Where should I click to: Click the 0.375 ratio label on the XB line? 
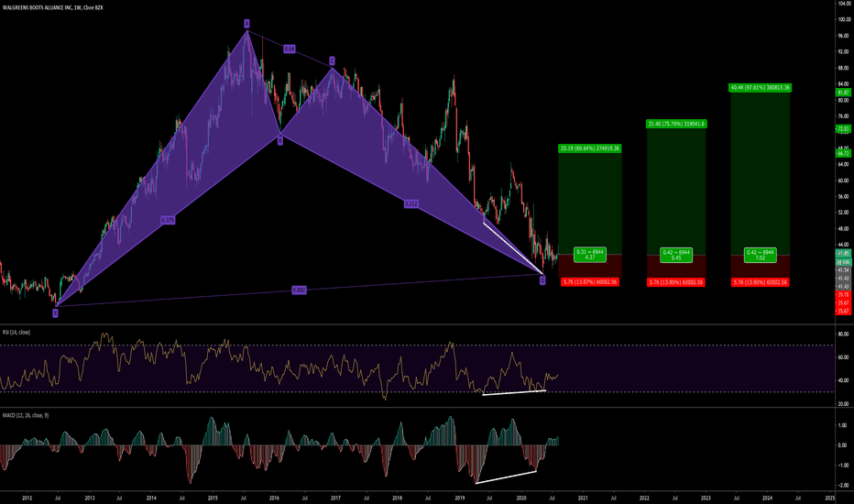pyautogui.click(x=168, y=220)
